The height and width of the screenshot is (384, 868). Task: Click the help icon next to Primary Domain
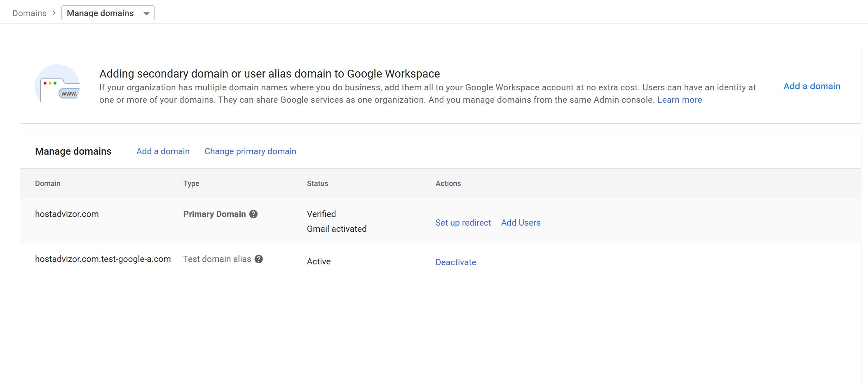click(x=253, y=214)
